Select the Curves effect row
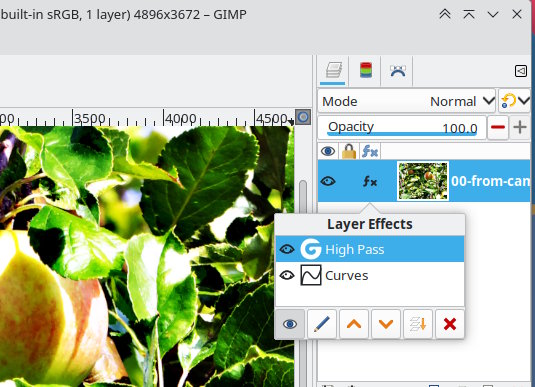The height and width of the screenshot is (387, 535). (x=370, y=275)
